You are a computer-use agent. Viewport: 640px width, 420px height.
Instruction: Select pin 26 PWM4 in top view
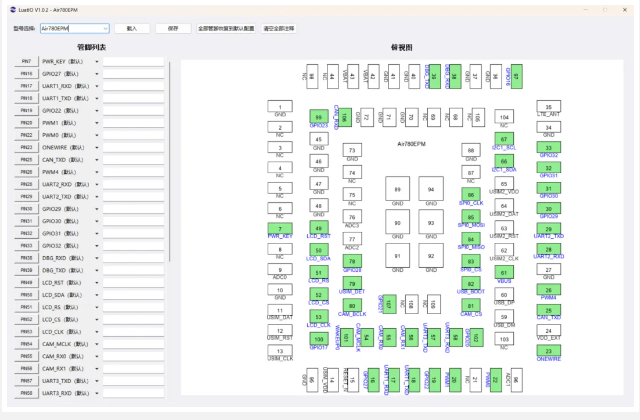(549, 290)
